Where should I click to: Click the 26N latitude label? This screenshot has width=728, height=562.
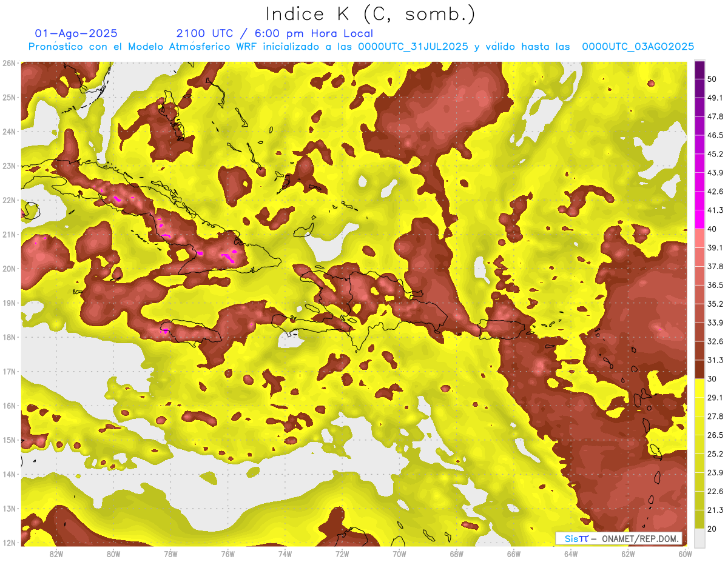8,63
